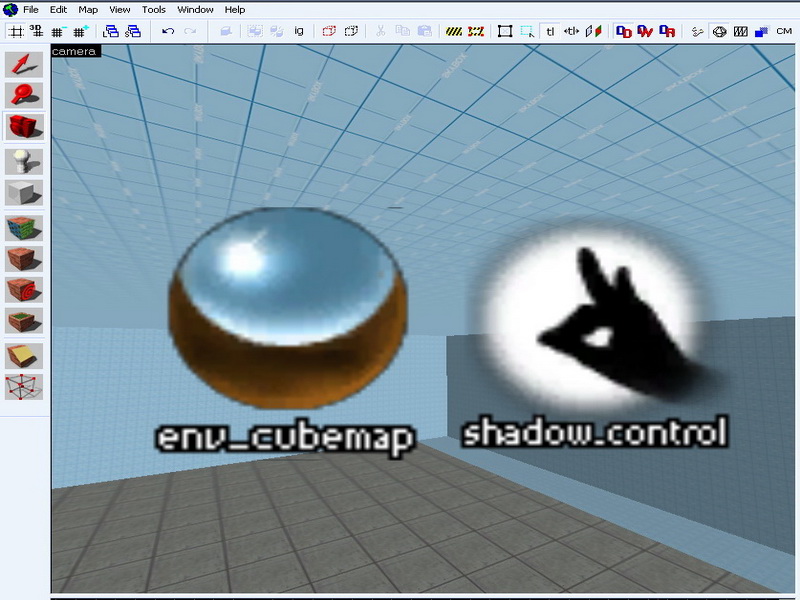Activate the Vertex Manipulation tool

coord(24,387)
